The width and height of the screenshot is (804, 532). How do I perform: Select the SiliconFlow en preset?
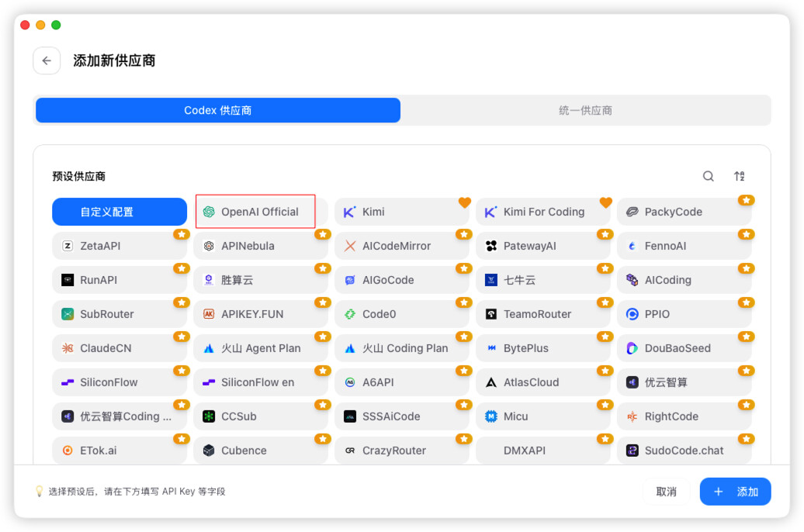pyautogui.click(x=261, y=382)
